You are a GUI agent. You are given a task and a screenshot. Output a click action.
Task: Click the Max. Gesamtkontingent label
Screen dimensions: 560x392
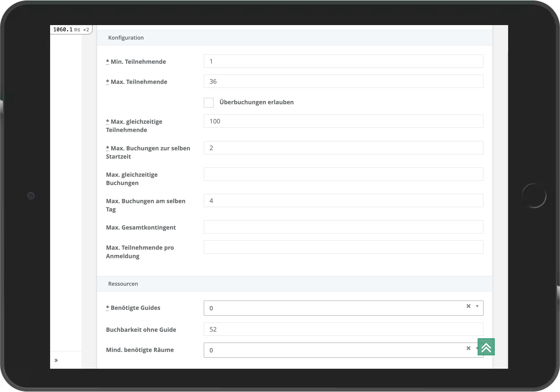tap(141, 228)
